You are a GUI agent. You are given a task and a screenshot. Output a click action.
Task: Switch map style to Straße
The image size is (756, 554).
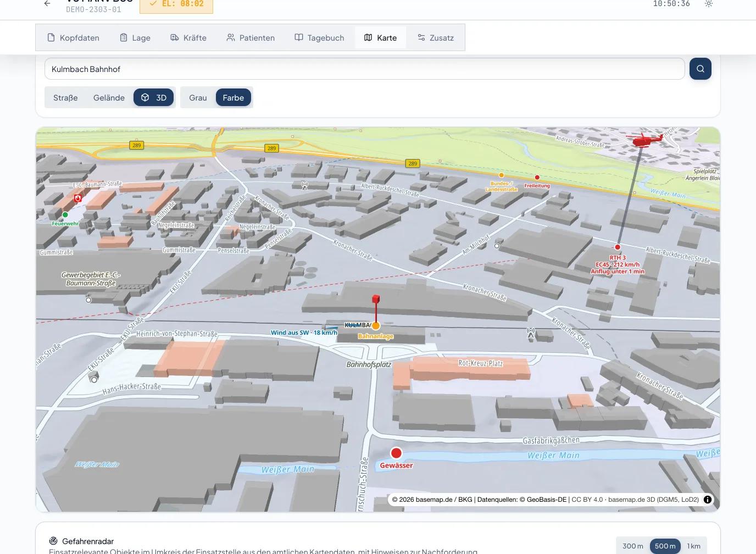tap(65, 98)
